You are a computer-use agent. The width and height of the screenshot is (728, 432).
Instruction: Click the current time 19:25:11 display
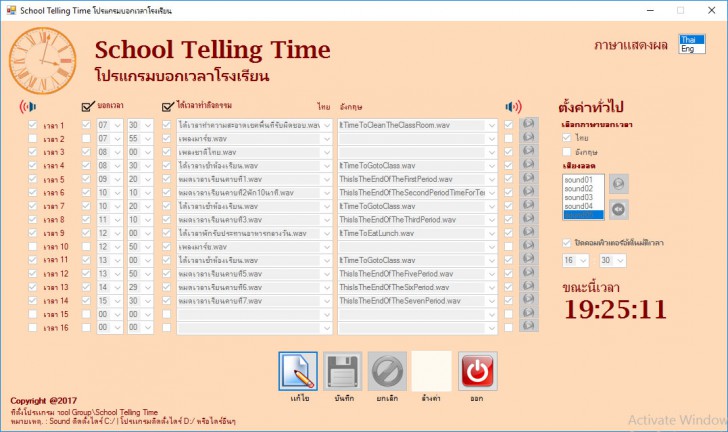pyautogui.click(x=615, y=309)
